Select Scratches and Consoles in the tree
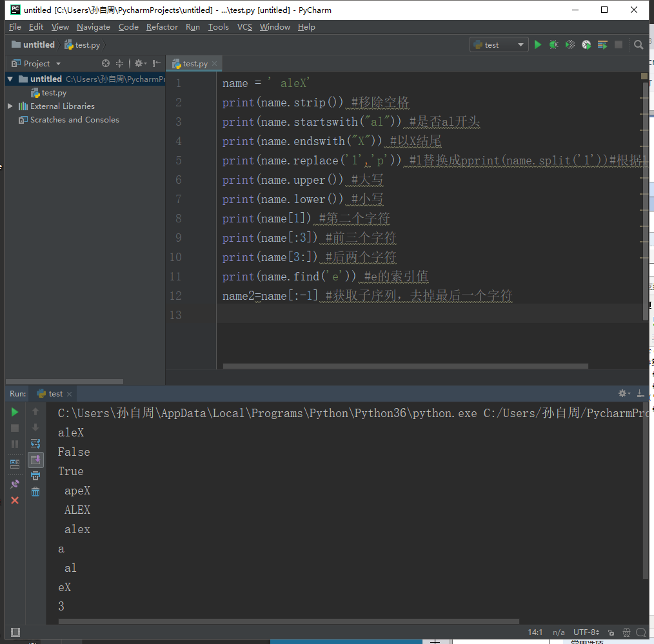The height and width of the screenshot is (644, 654). tap(69, 120)
